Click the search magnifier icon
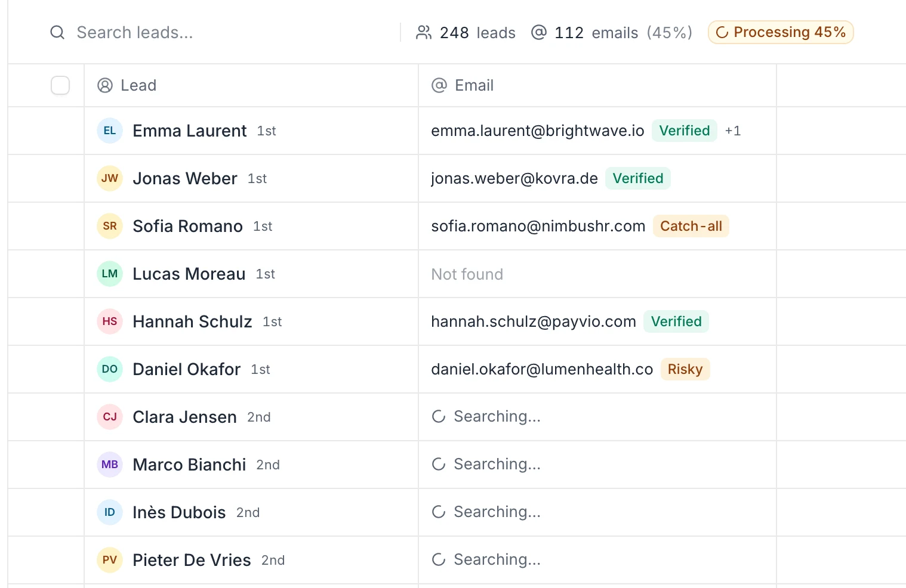 pos(57,32)
